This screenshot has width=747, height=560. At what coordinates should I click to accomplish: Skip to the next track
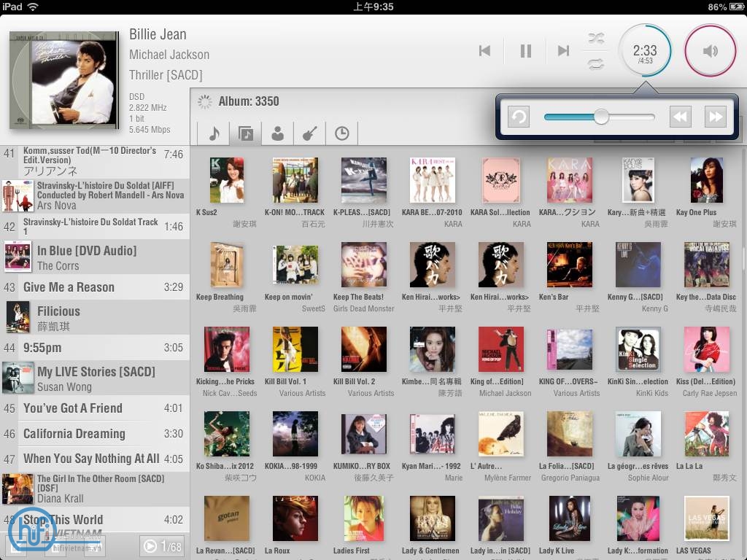click(x=563, y=50)
